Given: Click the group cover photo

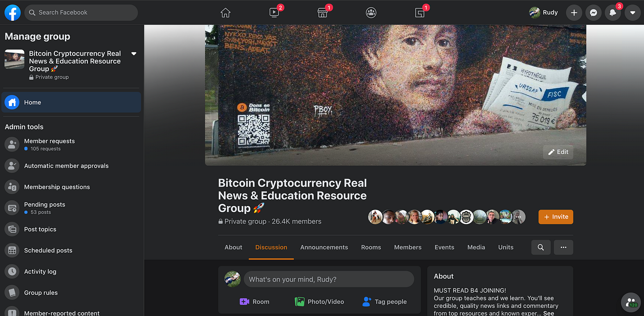Looking at the screenshot, I should [395, 95].
